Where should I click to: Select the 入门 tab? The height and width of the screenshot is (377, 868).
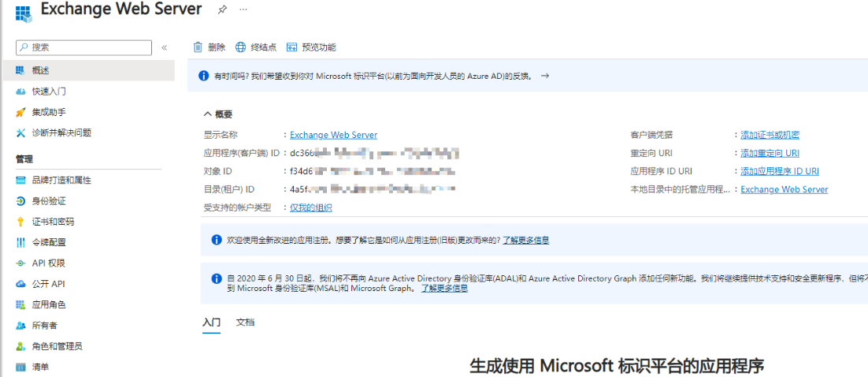tap(211, 323)
